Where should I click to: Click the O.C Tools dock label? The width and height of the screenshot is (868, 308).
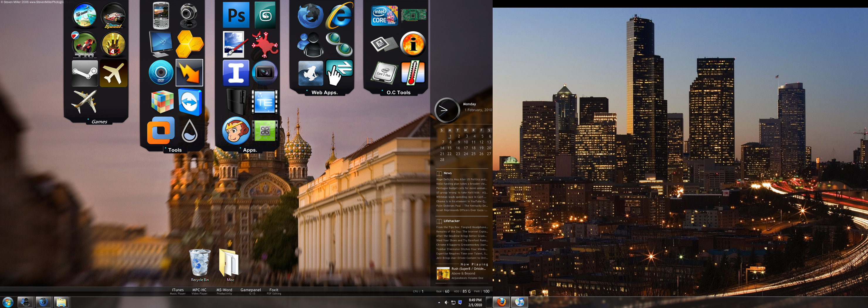point(398,92)
